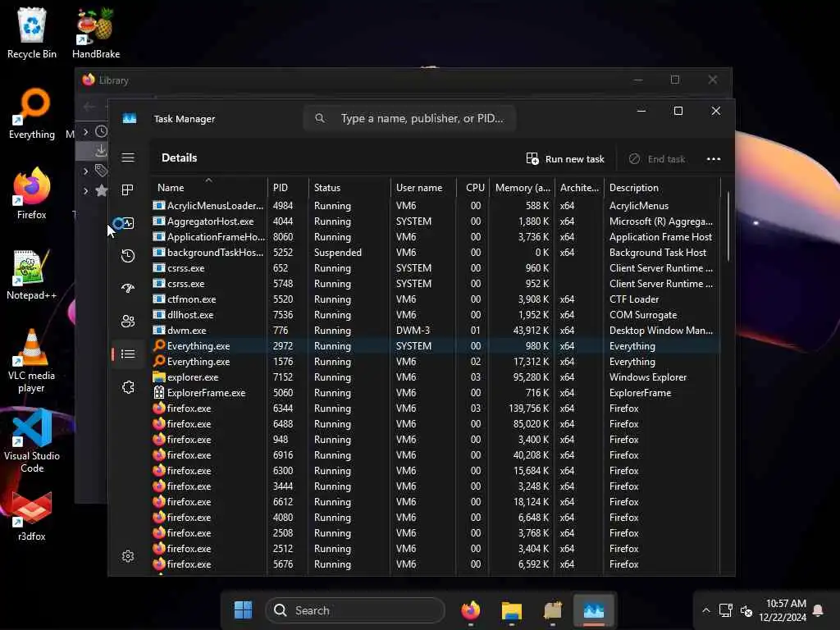
Task: Select Visual Studio Code desktop shortcut
Action: [32, 441]
